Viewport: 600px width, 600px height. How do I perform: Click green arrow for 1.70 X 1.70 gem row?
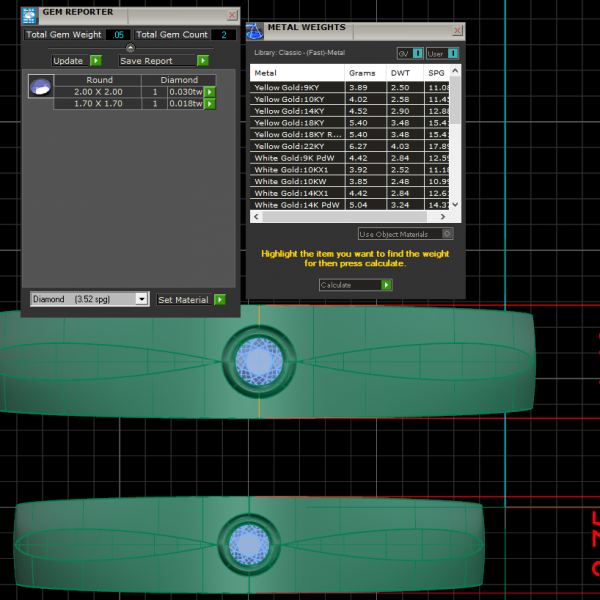(x=210, y=103)
